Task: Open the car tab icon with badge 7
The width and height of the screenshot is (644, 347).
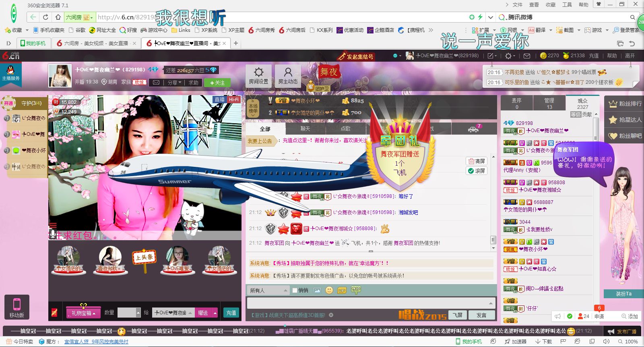Action: tap(474, 129)
